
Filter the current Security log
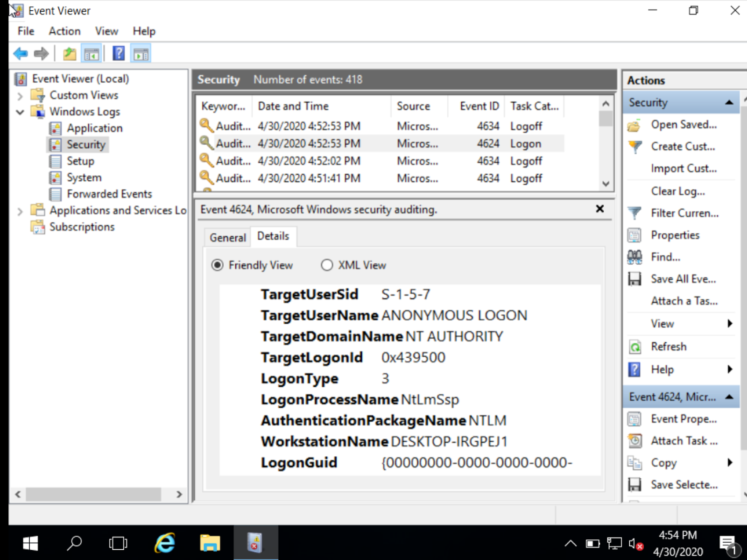684,213
